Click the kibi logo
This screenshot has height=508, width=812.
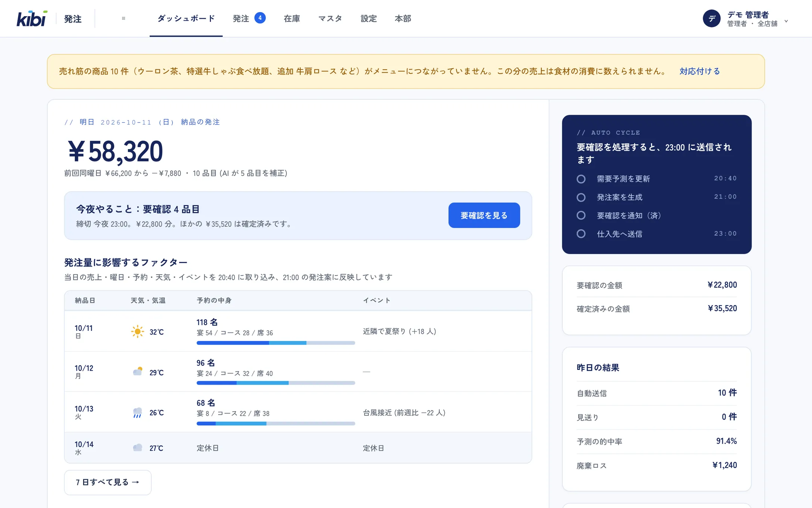(x=32, y=18)
